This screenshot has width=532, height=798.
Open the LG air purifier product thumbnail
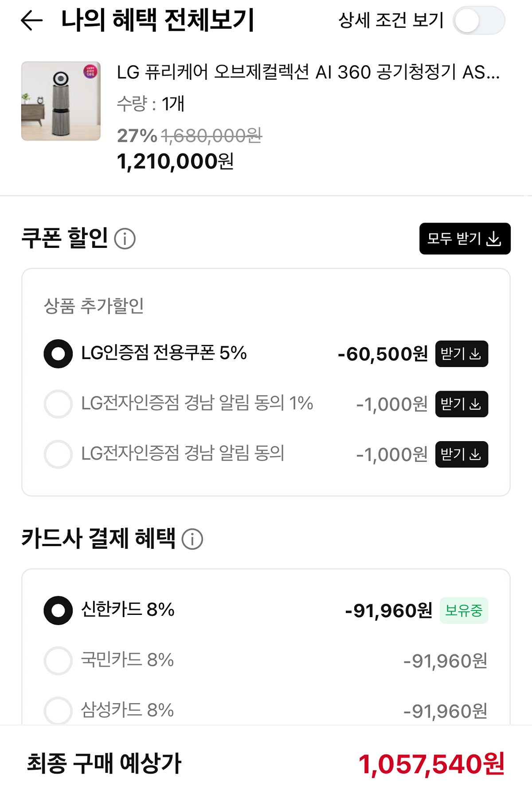[61, 101]
